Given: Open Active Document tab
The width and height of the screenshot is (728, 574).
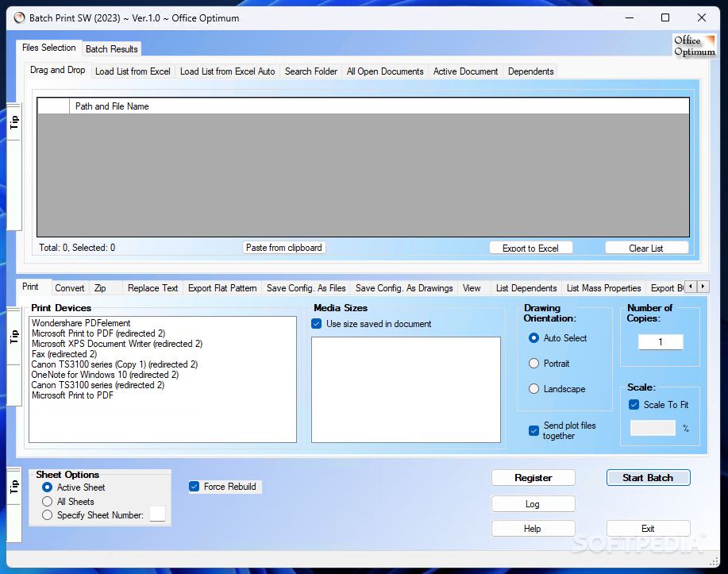Looking at the screenshot, I should tap(466, 71).
